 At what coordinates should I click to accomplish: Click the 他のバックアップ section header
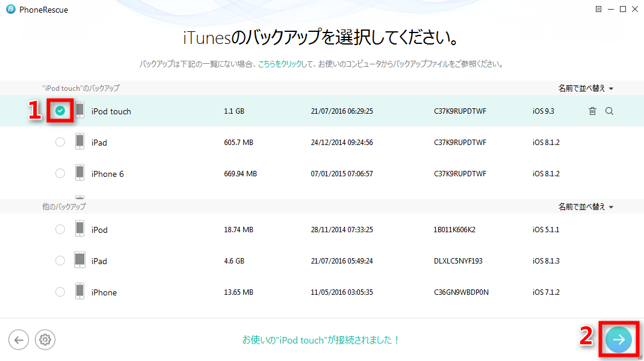click(x=64, y=206)
